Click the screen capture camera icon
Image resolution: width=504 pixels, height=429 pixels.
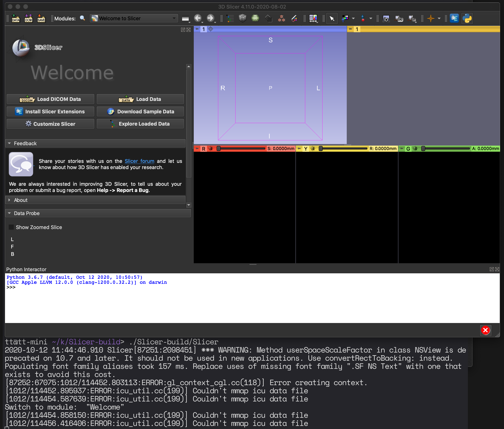(x=386, y=18)
